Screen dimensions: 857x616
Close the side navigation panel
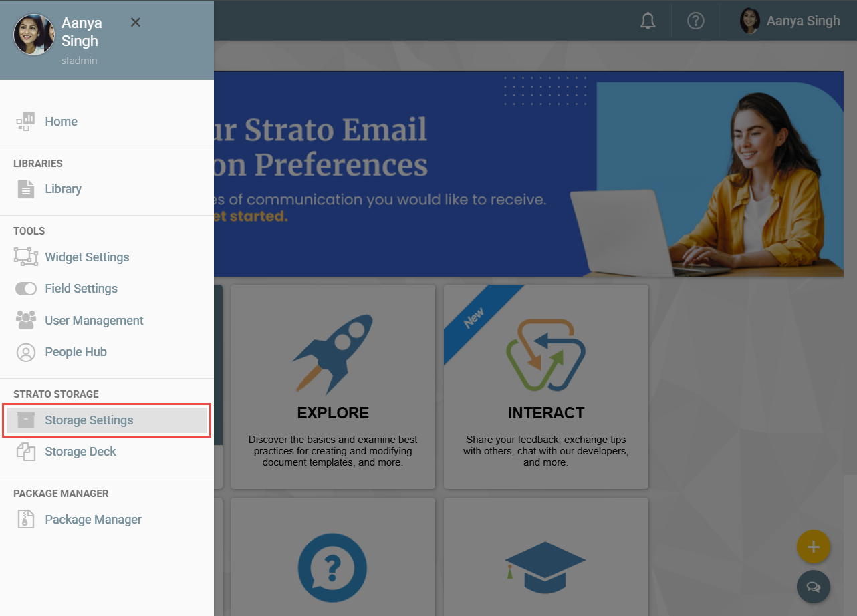click(135, 23)
